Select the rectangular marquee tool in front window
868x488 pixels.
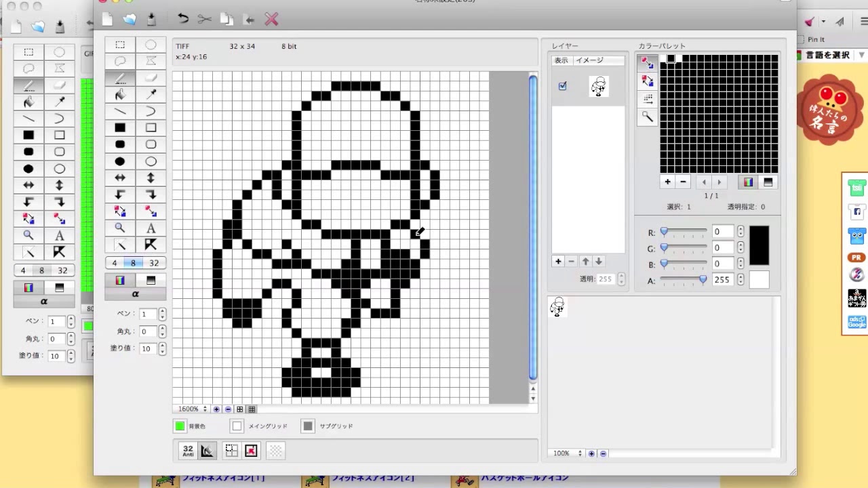120,45
